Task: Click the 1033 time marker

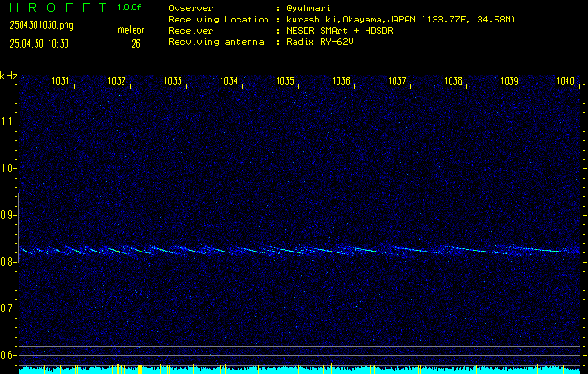Action: click(173, 80)
